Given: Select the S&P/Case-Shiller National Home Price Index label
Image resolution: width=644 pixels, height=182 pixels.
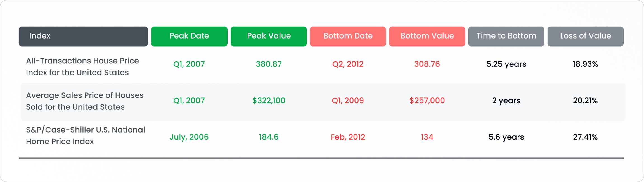Looking at the screenshot, I should pos(85,136).
